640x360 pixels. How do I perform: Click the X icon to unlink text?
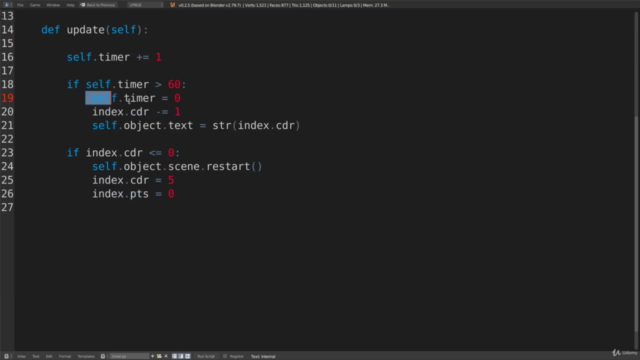(166, 356)
